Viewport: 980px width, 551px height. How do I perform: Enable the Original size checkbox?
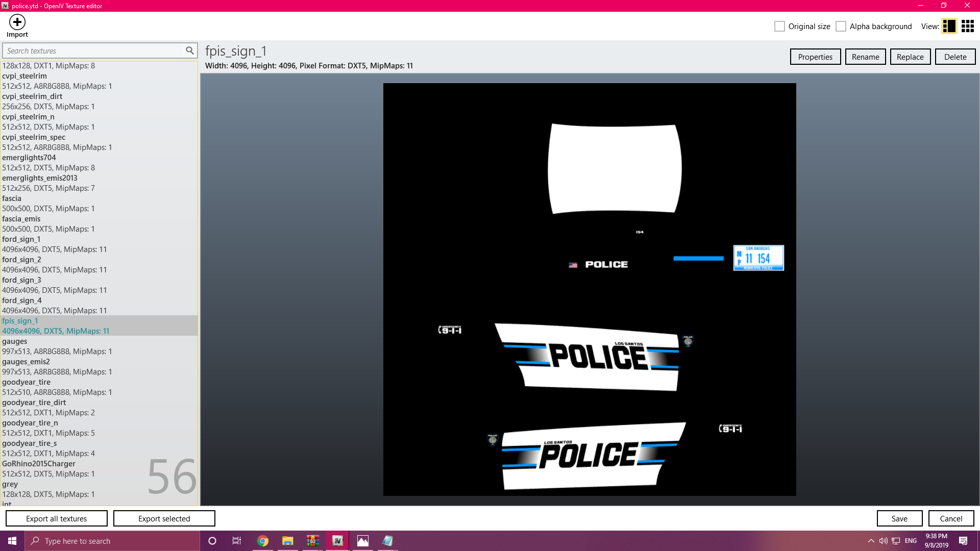[779, 27]
